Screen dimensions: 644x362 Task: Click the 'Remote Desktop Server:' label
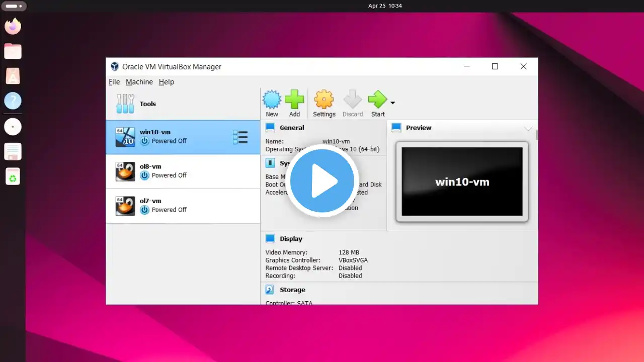click(x=299, y=268)
